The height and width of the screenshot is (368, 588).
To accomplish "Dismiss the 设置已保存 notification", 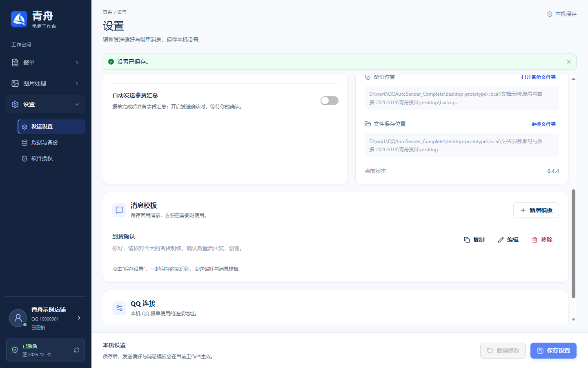I will 569,62.
